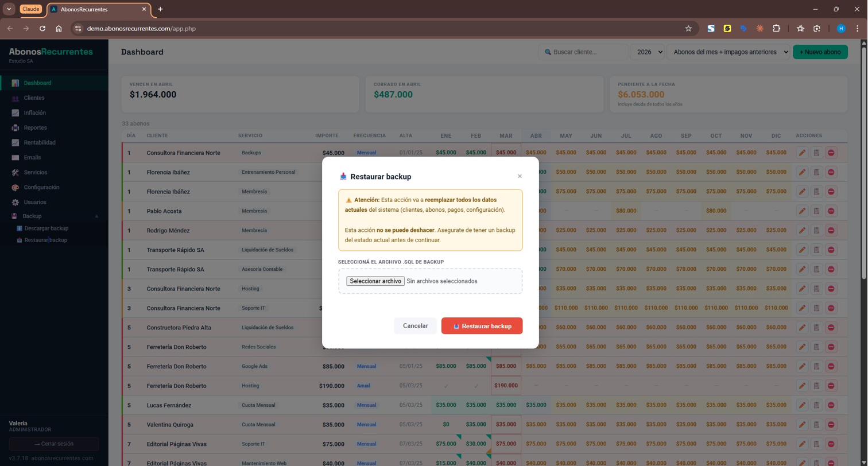Click the Usuarios gear icon in sidebar
Image resolution: width=868 pixels, height=466 pixels.
(15, 203)
